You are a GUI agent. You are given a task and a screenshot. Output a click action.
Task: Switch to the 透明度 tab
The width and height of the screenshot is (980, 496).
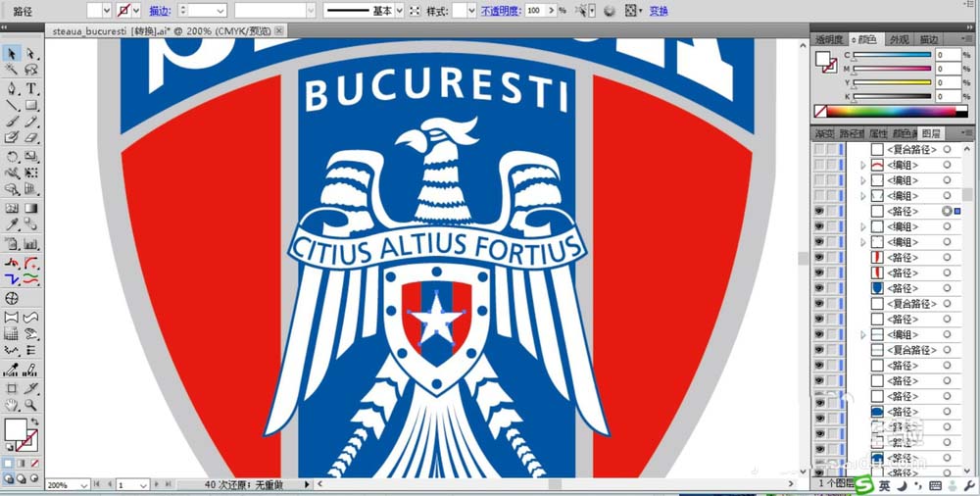[x=829, y=39]
